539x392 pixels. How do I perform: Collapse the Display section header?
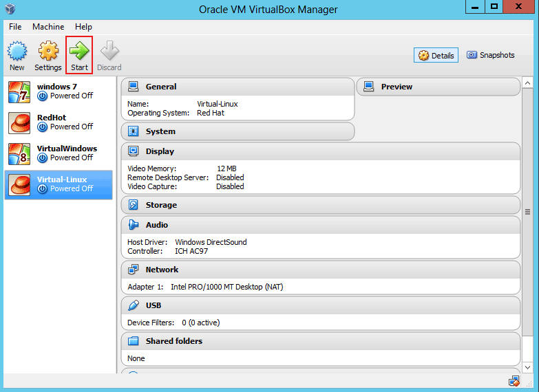click(321, 151)
